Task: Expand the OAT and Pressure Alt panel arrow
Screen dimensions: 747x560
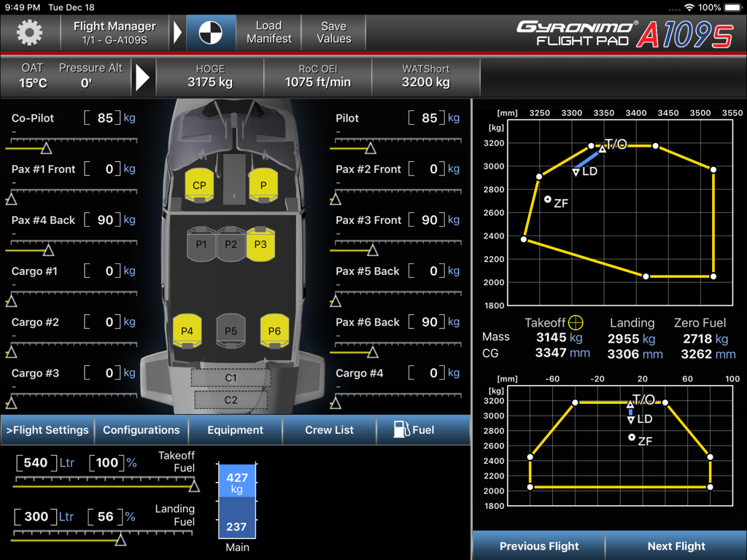Action: (x=143, y=77)
